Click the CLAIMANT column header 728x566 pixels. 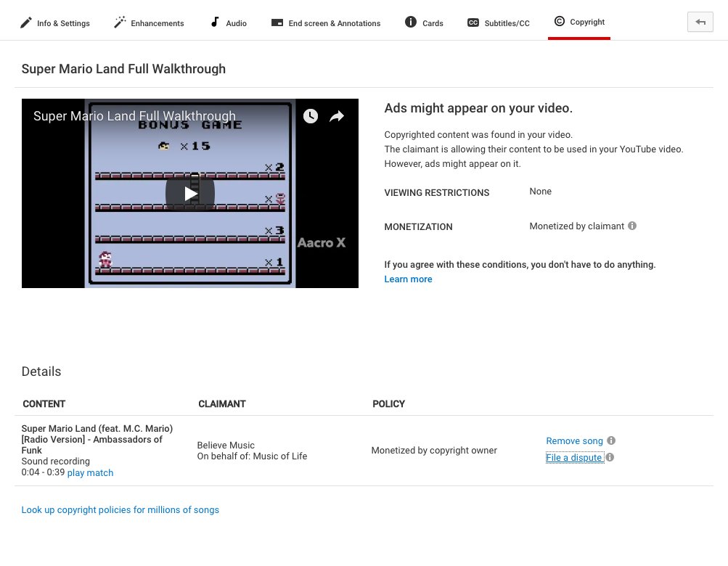222,404
